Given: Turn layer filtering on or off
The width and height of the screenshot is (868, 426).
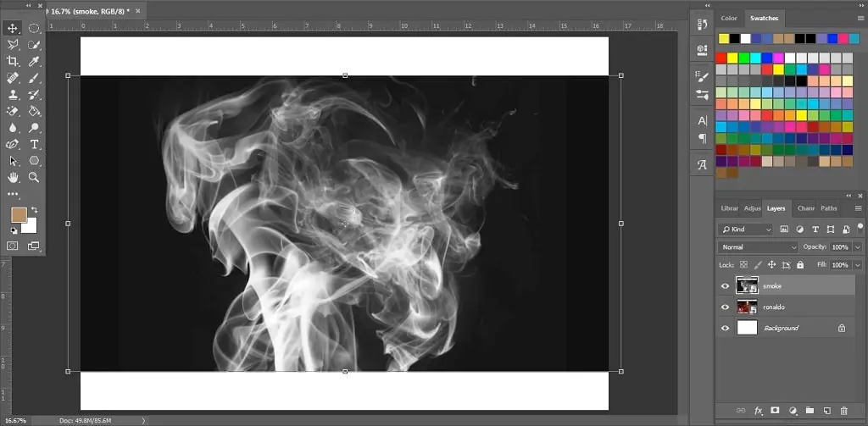Looking at the screenshot, I should [x=860, y=227].
